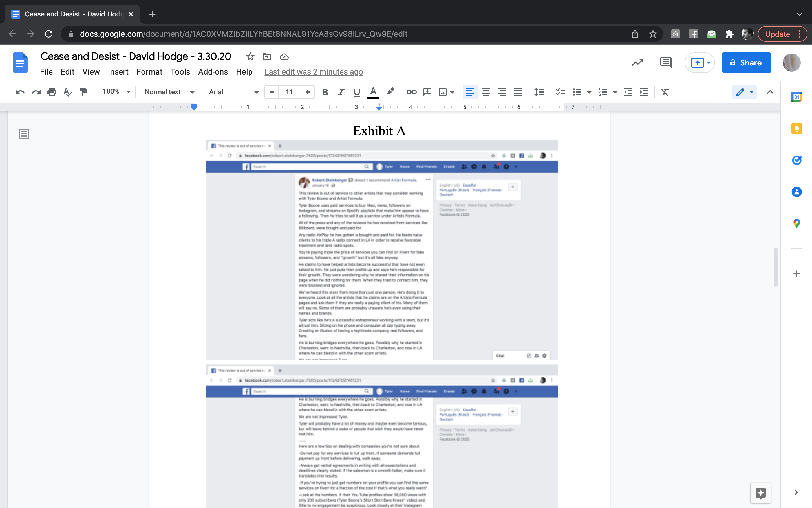Click the Bulleted list icon
812x508 pixels.
coord(577,92)
